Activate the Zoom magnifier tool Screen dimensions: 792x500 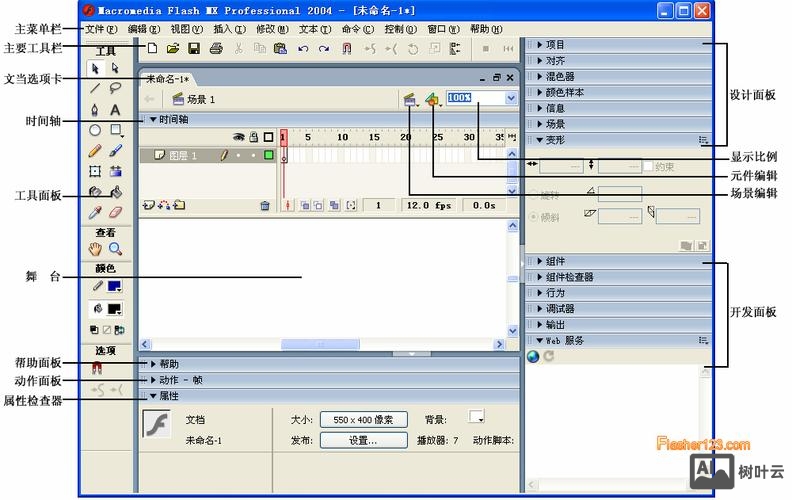[116, 249]
